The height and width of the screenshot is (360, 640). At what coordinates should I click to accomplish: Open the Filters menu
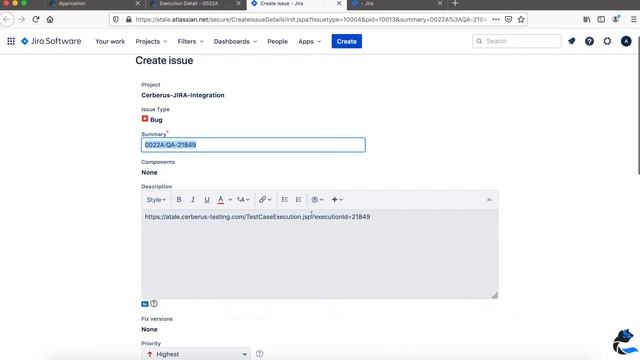click(190, 41)
